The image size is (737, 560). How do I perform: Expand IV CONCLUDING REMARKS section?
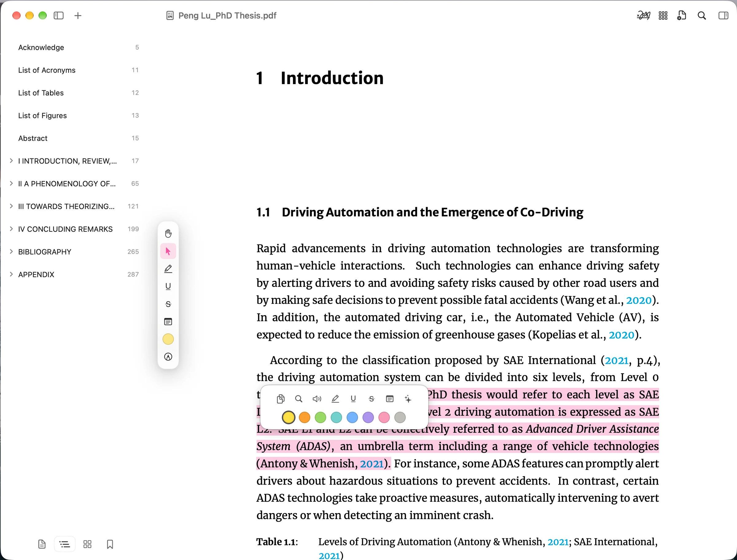click(11, 229)
